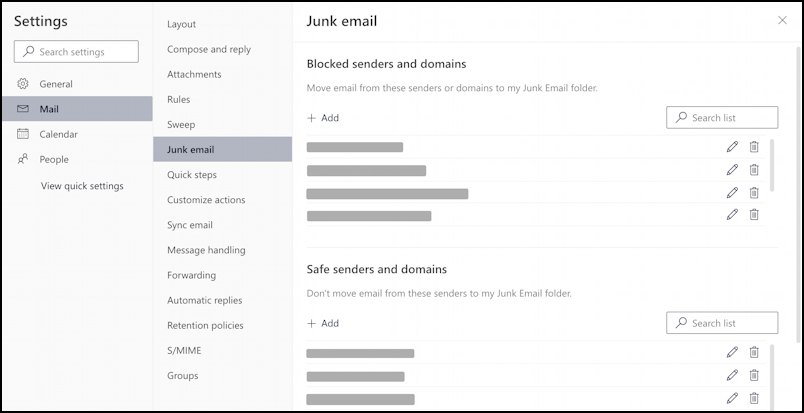
Task: Click the blocked senders Search list box
Action: [722, 118]
